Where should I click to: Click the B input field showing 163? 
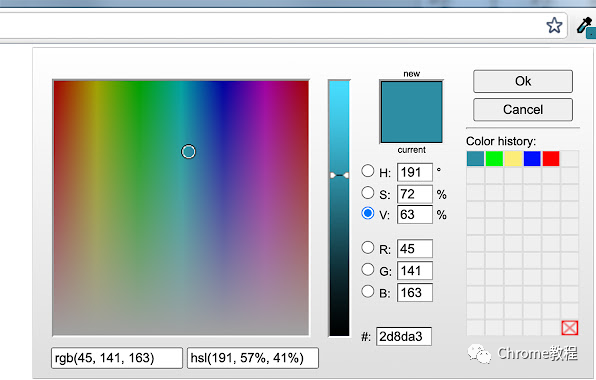[415, 293]
